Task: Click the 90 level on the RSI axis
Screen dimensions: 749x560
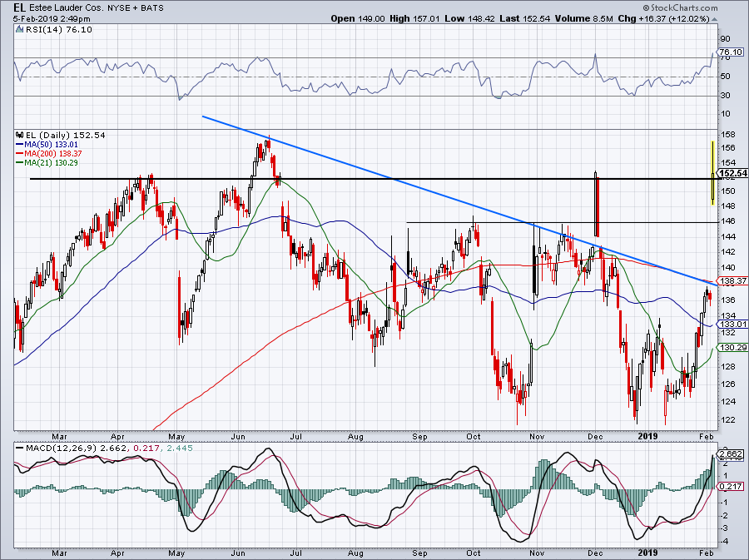Action: 725,39
